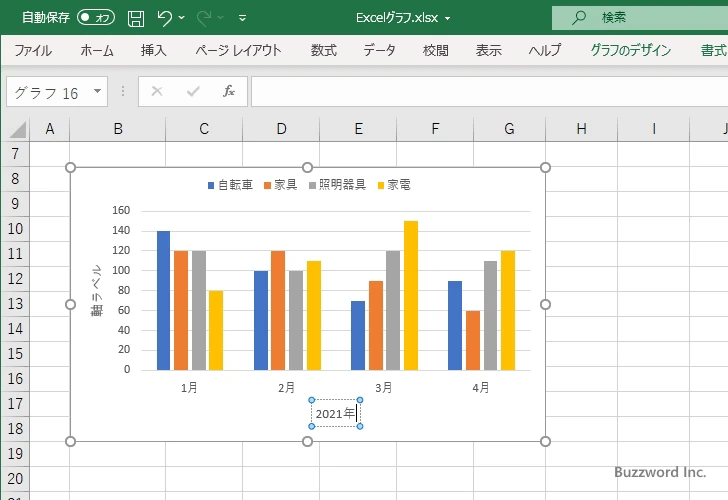Image resolution: width=728 pixels, height=500 pixels.
Task: Click the Save floppy disk icon
Action: [136, 18]
